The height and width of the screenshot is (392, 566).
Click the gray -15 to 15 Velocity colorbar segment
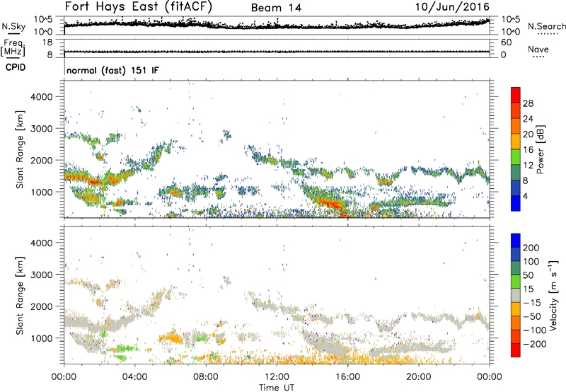coord(516,295)
